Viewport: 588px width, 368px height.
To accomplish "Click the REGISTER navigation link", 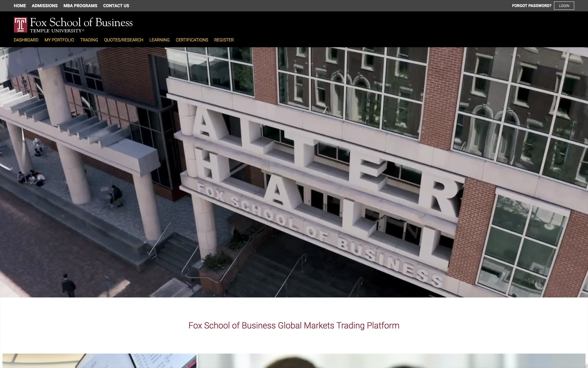I will point(224,40).
